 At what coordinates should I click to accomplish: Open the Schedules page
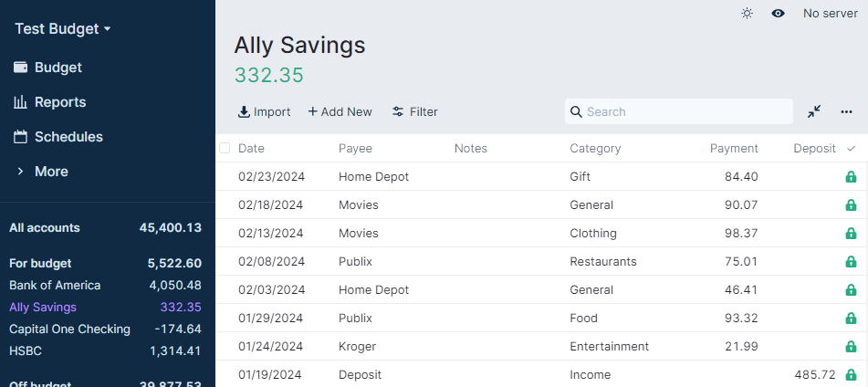(68, 137)
